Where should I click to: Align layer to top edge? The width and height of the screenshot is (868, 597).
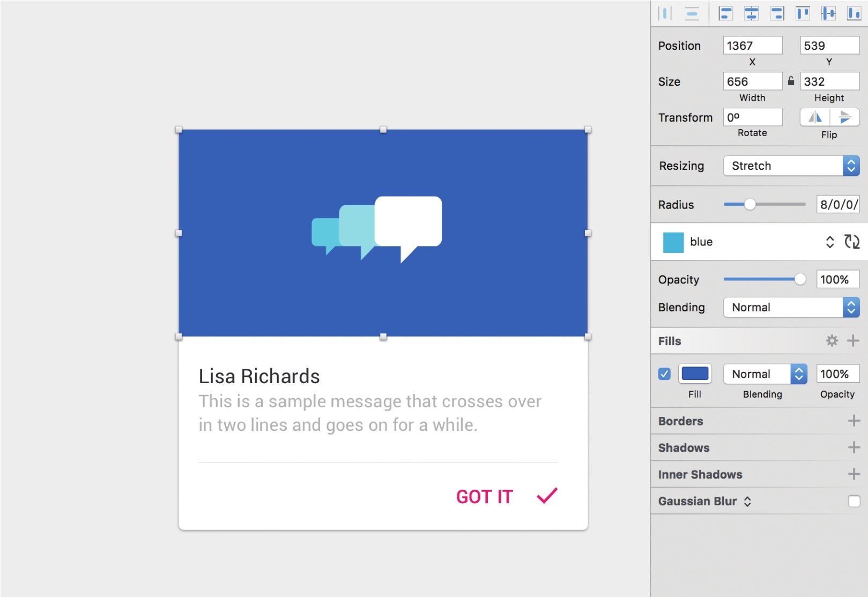click(803, 13)
